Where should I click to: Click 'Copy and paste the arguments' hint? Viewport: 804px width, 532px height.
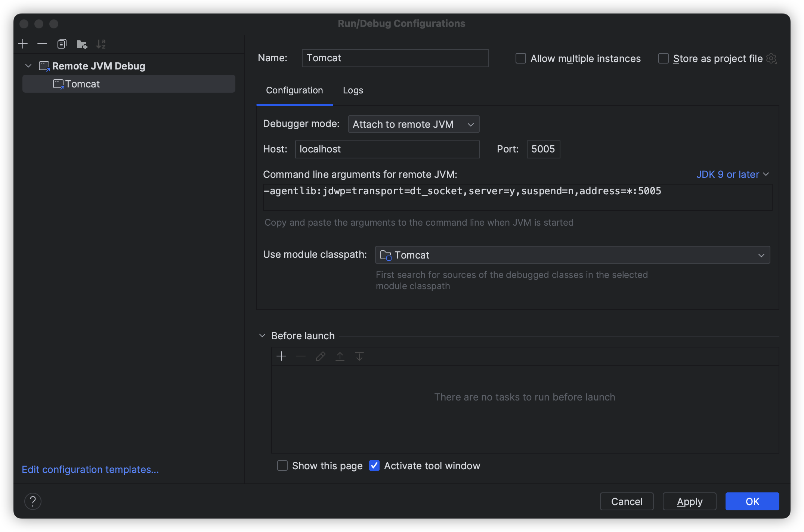(x=419, y=223)
